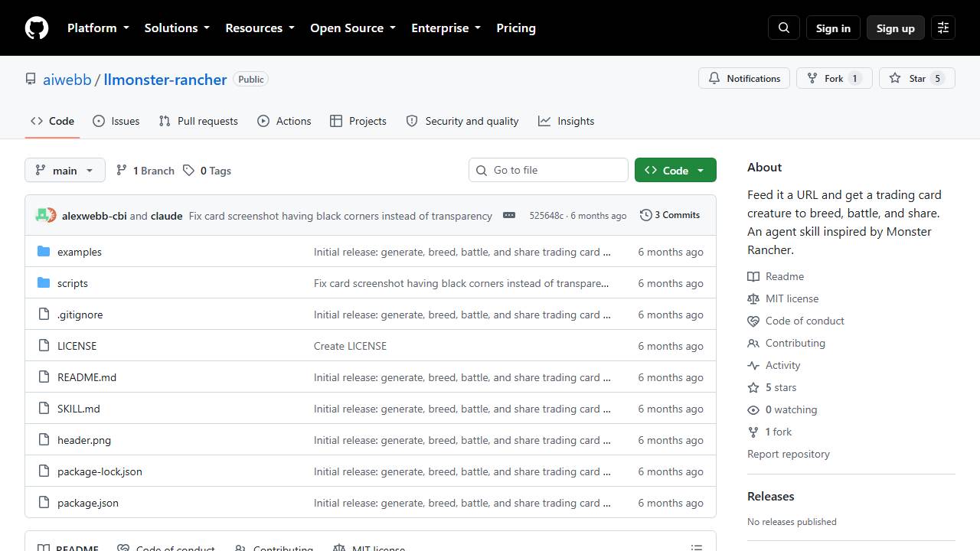Viewport: 980px width, 551px height.
Task: Open the appearance settings icon beside Sign up
Action: point(943,28)
